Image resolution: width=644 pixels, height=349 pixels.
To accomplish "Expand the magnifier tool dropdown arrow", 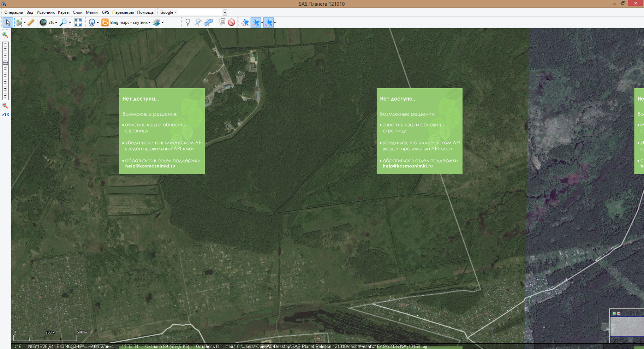I will point(70,23).
